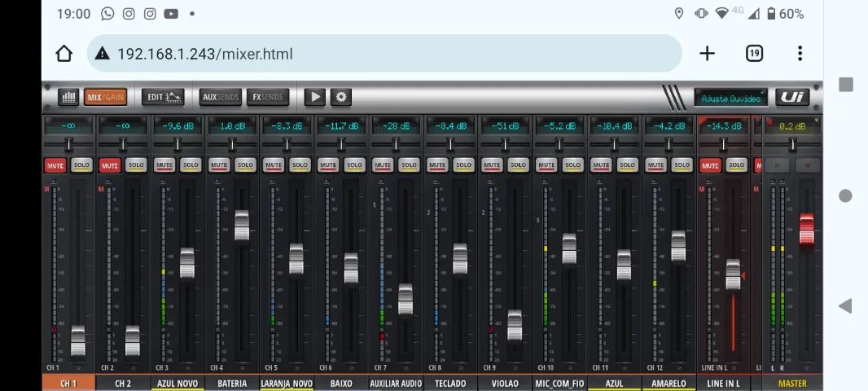Mute the TECLADO channel
Screen dimensions: 868x391
437,165
